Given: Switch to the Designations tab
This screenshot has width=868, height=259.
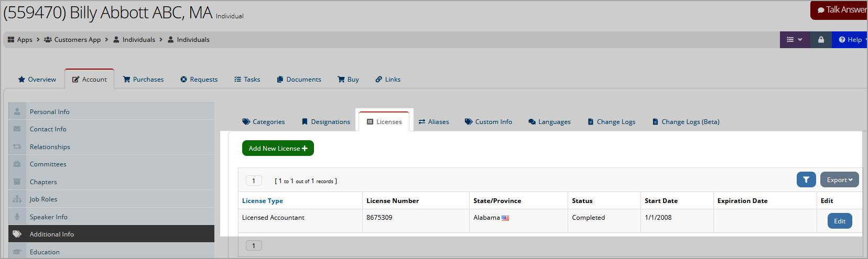Looking at the screenshot, I should (x=325, y=122).
